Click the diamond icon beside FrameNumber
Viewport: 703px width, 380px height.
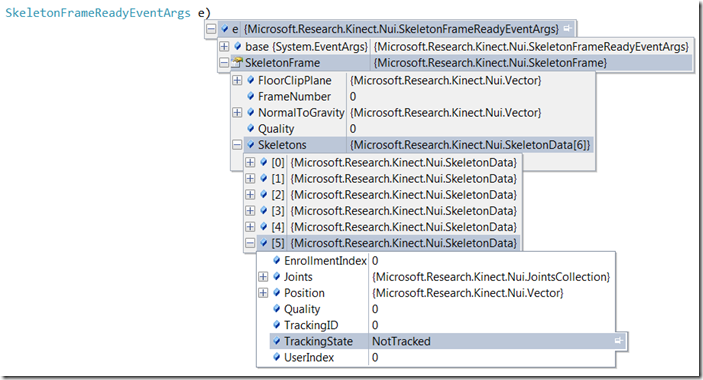251,96
